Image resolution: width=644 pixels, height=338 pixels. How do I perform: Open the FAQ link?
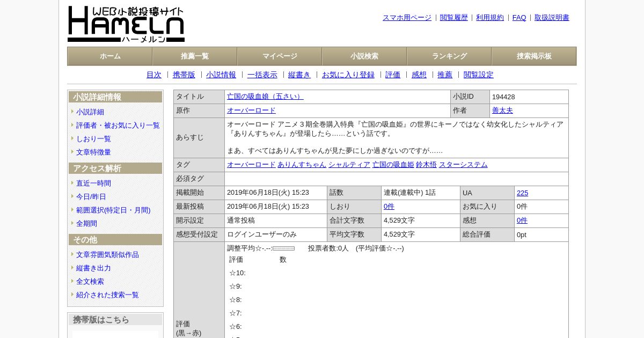tap(519, 18)
